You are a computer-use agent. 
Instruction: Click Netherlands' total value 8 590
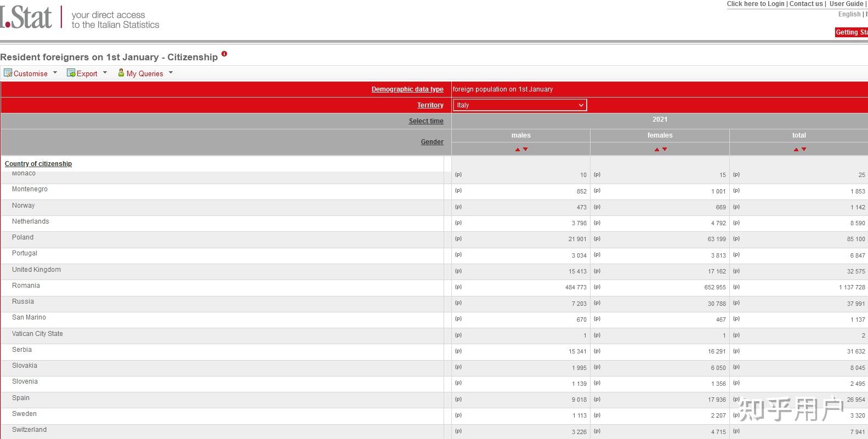tap(858, 223)
